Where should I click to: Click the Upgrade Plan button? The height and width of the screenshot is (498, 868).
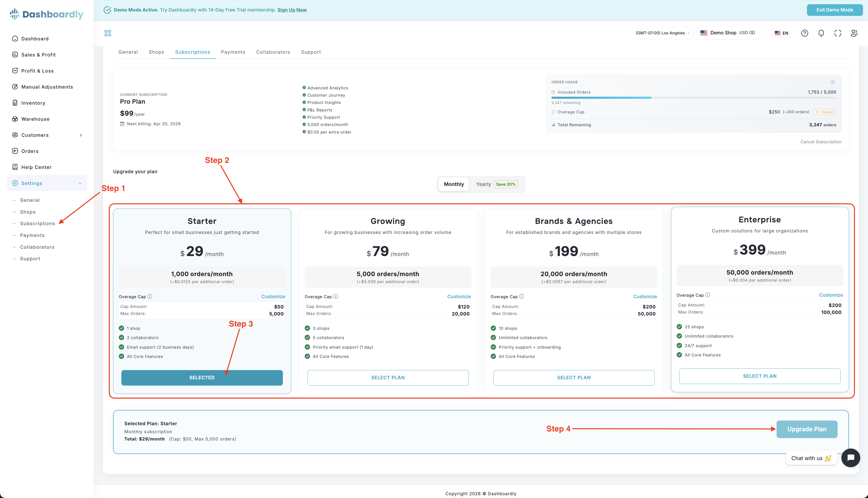pos(807,429)
